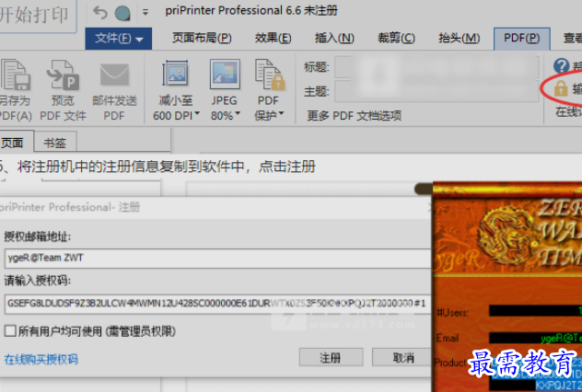Image resolution: width=582 pixels, height=392 pixels.
Task: Switch to 抬头(M) ribbon tab
Action: click(x=459, y=38)
